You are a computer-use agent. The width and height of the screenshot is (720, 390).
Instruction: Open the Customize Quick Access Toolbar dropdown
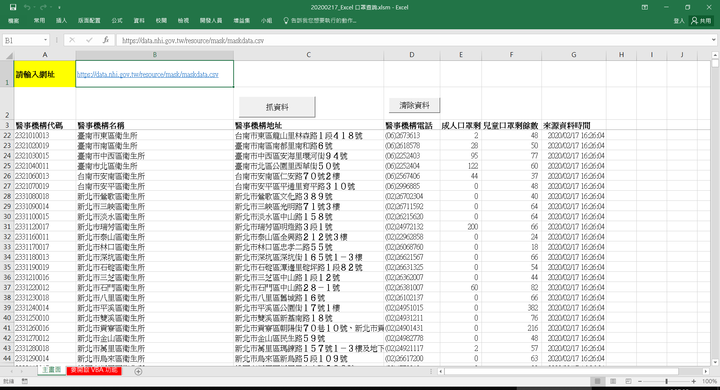[x=59, y=8]
